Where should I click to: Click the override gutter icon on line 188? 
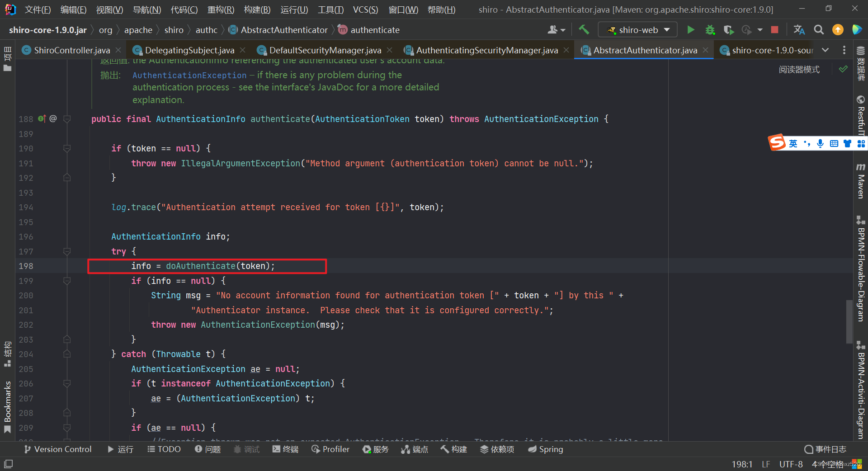[x=42, y=119]
